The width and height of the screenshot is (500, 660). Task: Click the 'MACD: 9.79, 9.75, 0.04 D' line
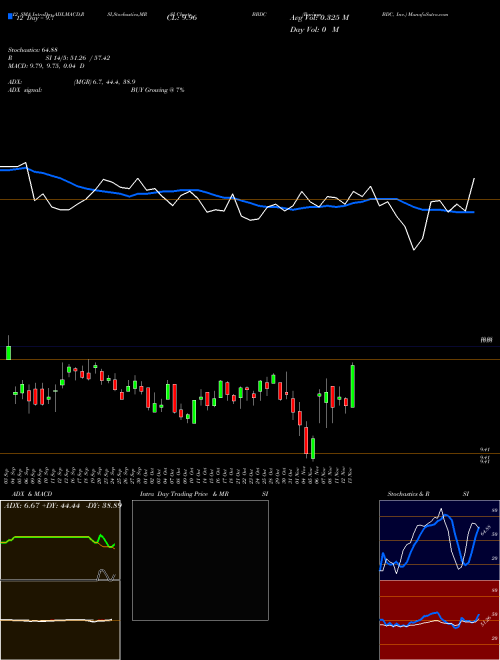click(46, 66)
